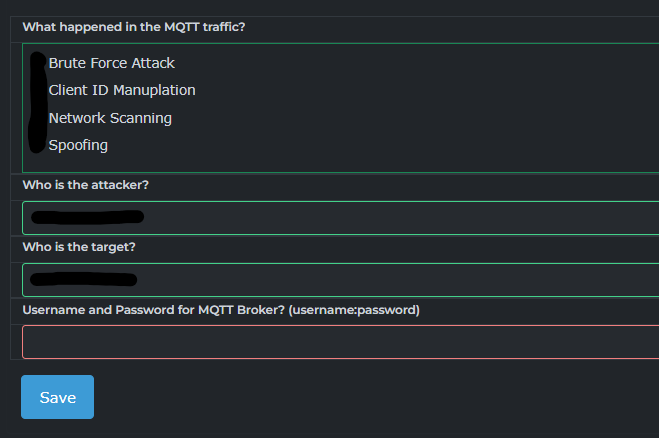Viewport: 659px width, 438px height.
Task: Click the blue Save button
Action: click(x=58, y=397)
